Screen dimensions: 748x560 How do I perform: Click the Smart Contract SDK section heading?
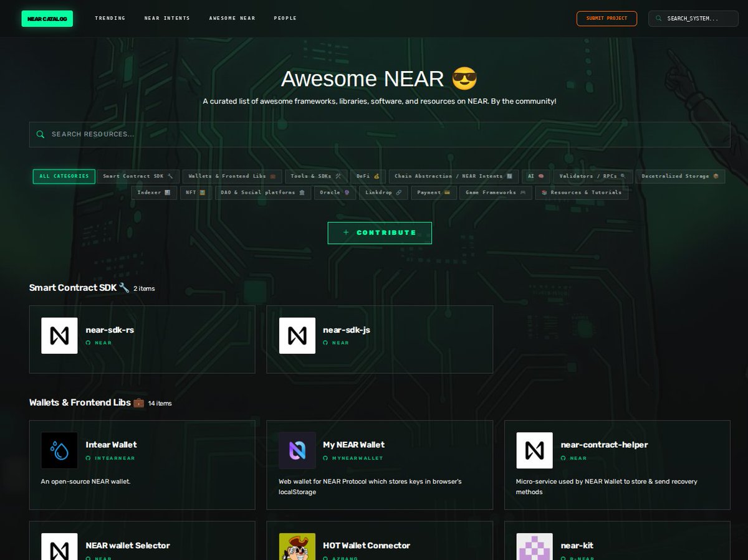(x=79, y=288)
